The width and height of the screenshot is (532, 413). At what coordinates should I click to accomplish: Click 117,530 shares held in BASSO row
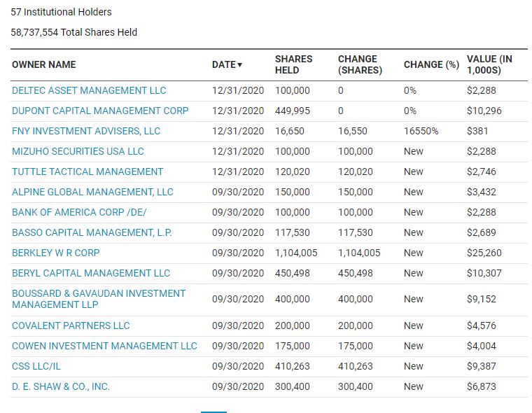coord(292,233)
